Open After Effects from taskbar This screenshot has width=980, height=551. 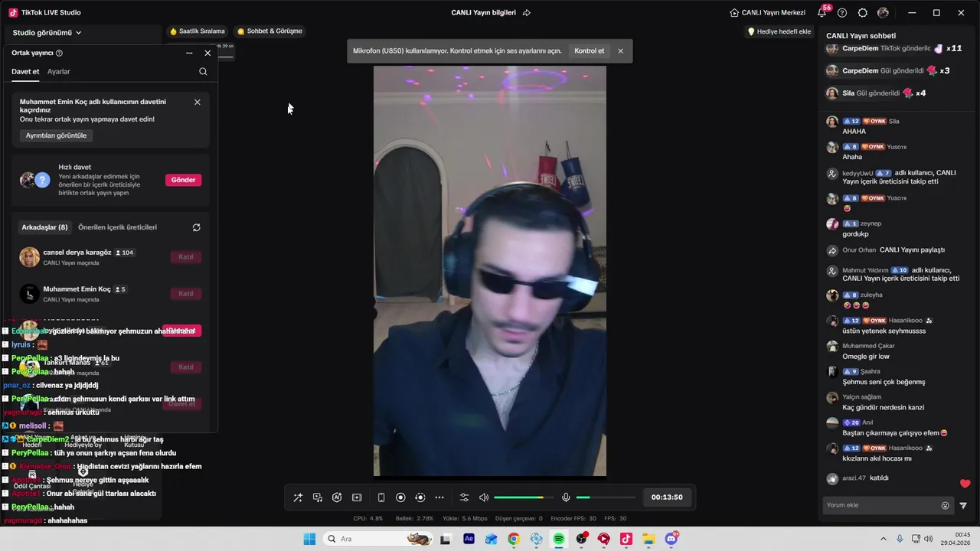pyautogui.click(x=469, y=539)
